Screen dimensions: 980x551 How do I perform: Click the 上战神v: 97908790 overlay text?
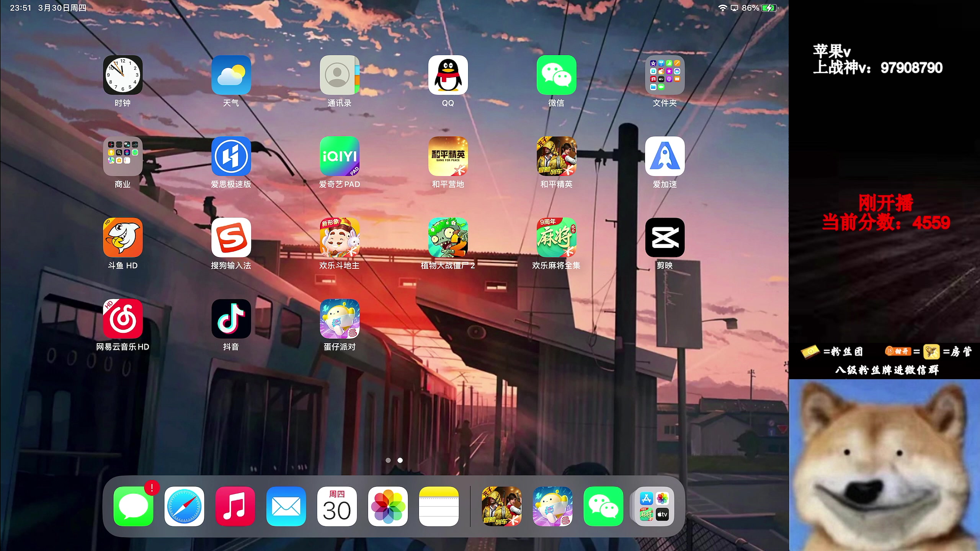(877, 68)
